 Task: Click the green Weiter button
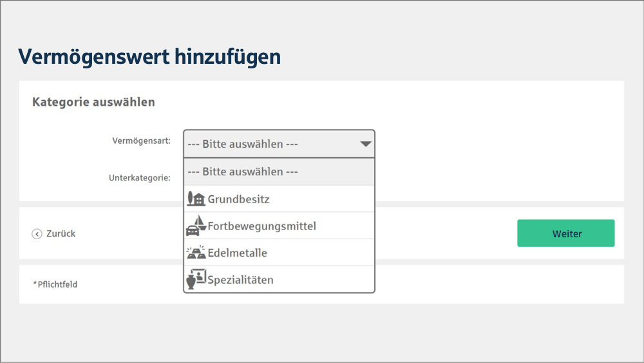coord(565,233)
